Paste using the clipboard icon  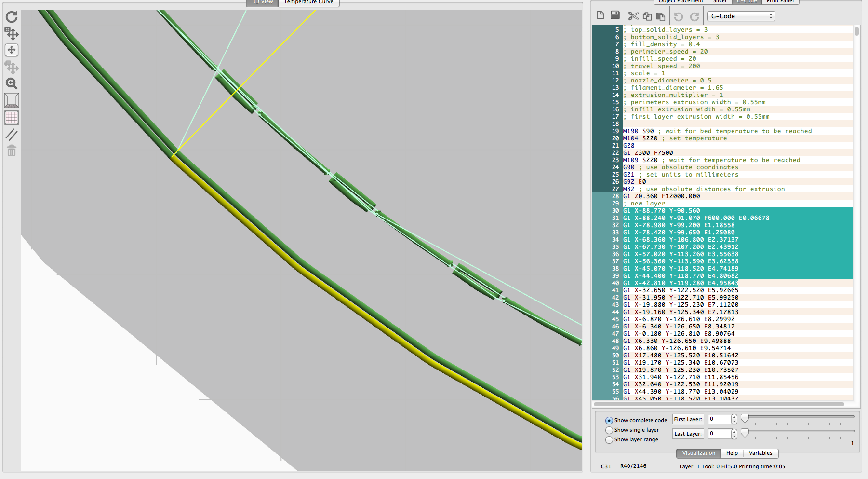click(x=661, y=16)
